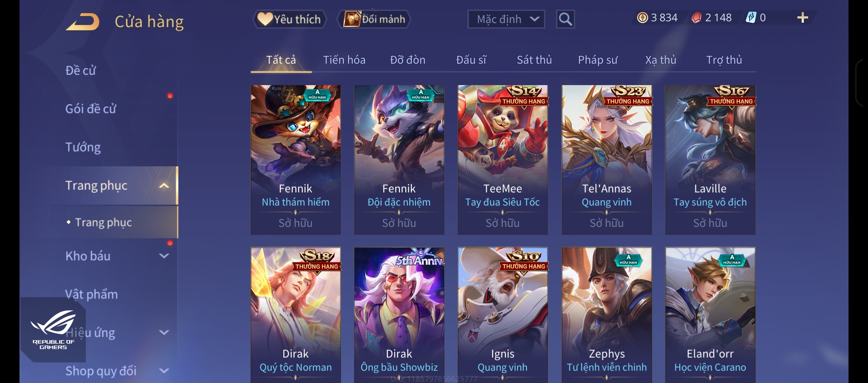Open Tel'Annas Quang vinh skin card
Viewport: 868px width, 383px height.
coord(607,160)
